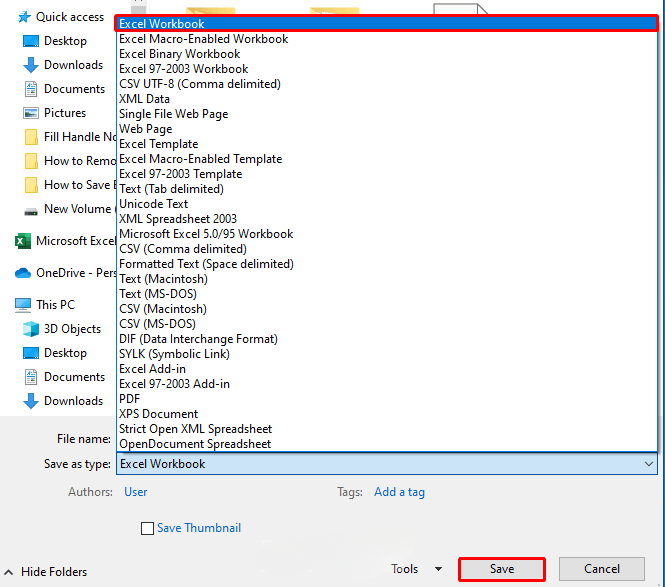665x587 pixels.
Task: Click the Save as type combo box
Action: click(x=387, y=464)
